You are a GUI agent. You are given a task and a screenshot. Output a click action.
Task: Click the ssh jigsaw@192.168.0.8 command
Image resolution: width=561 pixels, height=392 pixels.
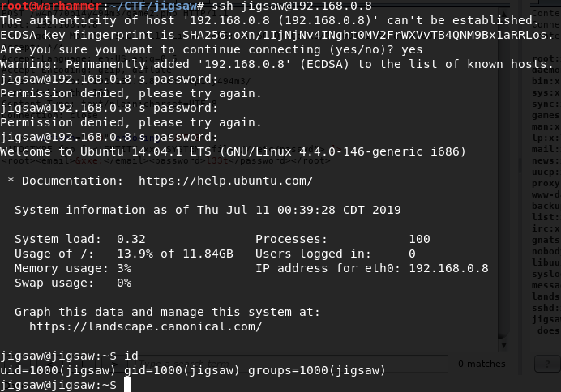pos(291,6)
